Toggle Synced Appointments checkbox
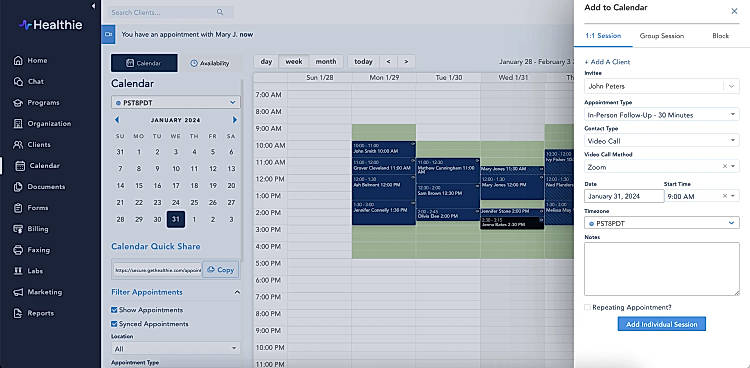Viewport: 750px width, 368px height. click(114, 324)
